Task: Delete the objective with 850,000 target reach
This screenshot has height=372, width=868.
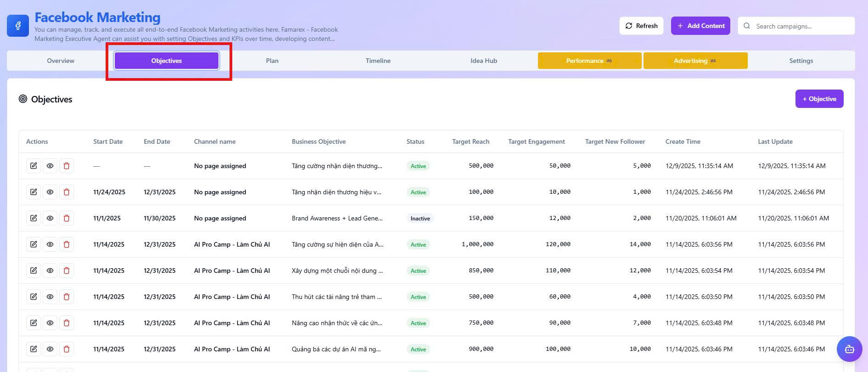Action: coord(67,271)
